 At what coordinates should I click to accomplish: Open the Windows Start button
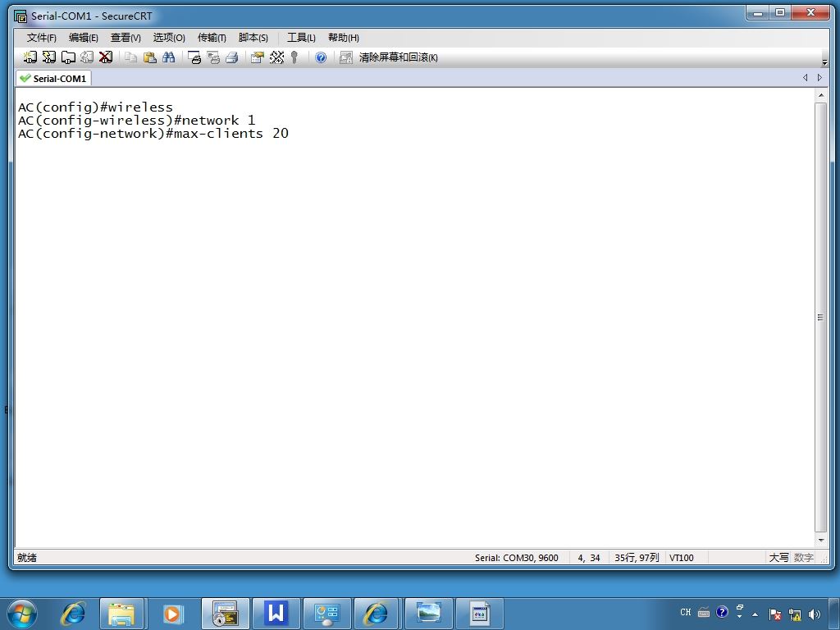(22, 614)
